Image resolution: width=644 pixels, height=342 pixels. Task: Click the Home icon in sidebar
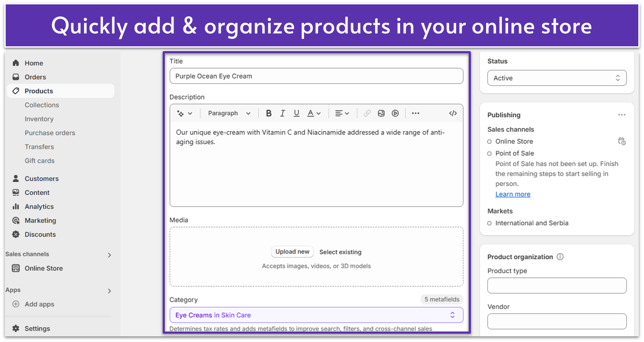tap(16, 63)
